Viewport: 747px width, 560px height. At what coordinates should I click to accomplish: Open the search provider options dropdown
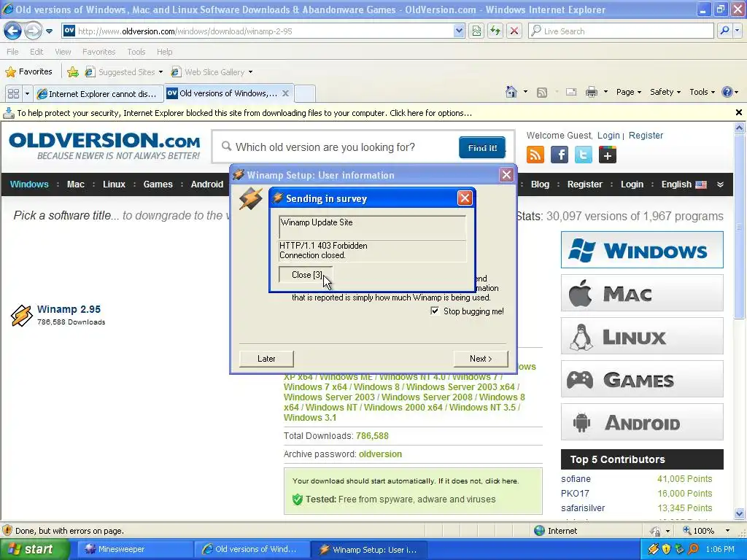point(738,31)
